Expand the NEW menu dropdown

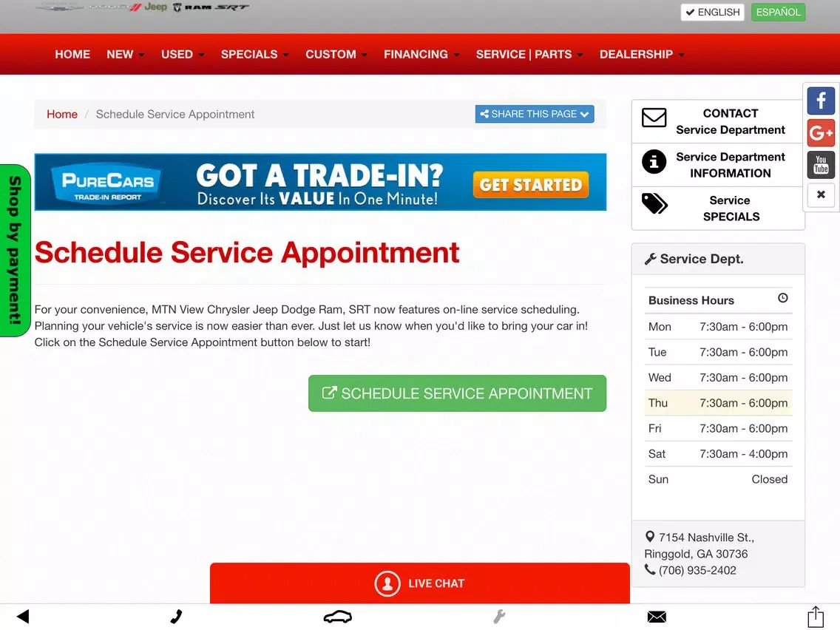(126, 54)
